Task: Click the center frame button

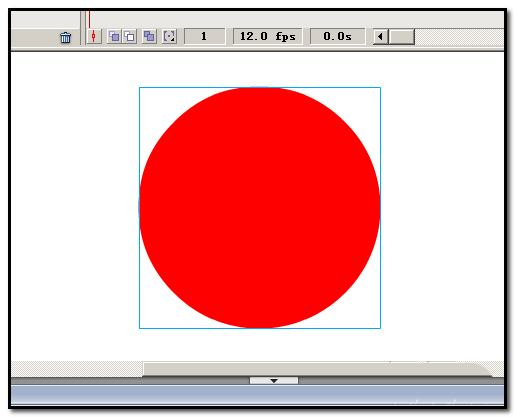Action: pyautogui.click(x=94, y=36)
